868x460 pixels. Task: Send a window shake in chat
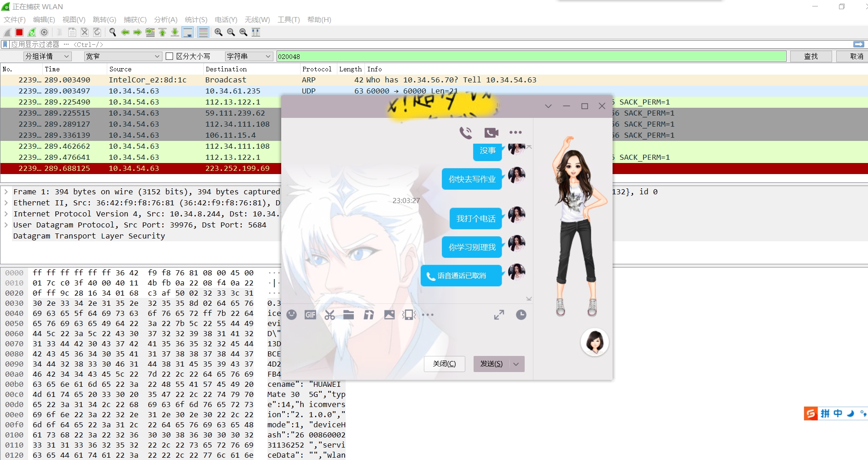click(x=409, y=314)
